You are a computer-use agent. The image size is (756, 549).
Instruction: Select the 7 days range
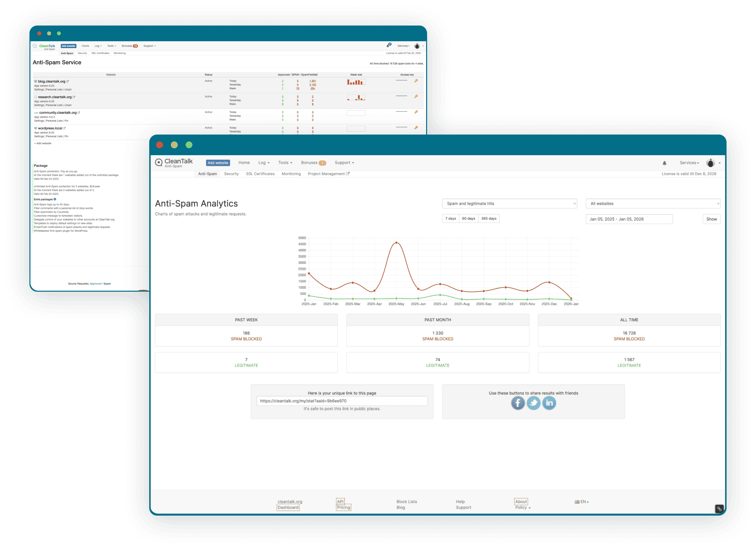coord(450,219)
